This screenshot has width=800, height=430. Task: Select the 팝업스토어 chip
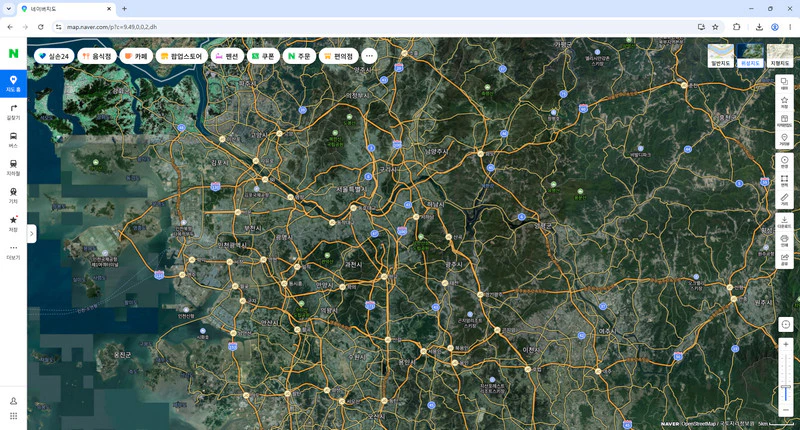click(x=182, y=56)
